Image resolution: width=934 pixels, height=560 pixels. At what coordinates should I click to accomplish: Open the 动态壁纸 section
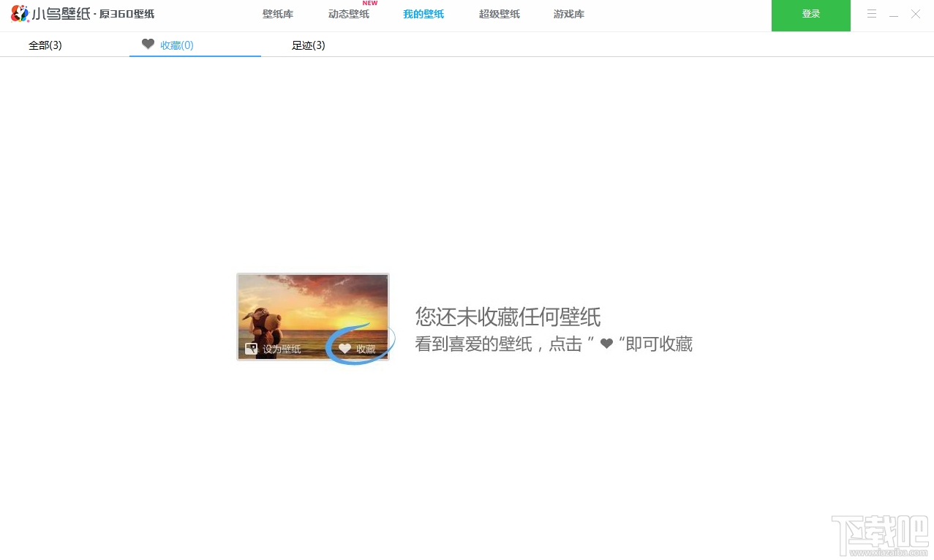349,13
